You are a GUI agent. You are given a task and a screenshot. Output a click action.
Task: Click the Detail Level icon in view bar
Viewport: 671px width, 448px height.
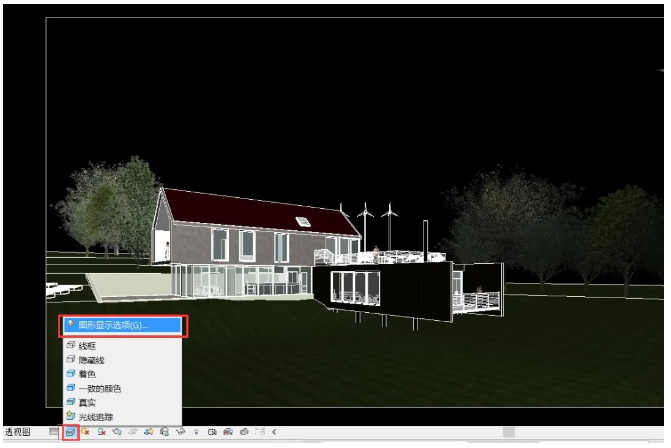tap(53, 431)
